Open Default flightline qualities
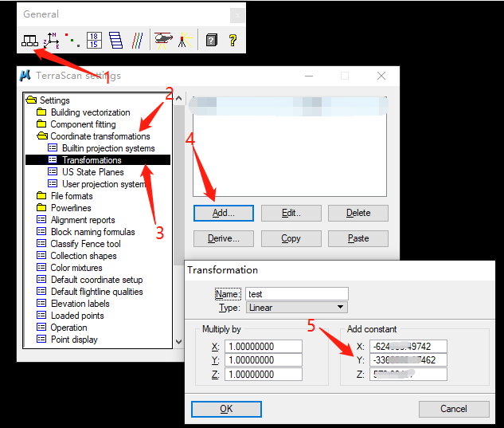 tap(97, 291)
